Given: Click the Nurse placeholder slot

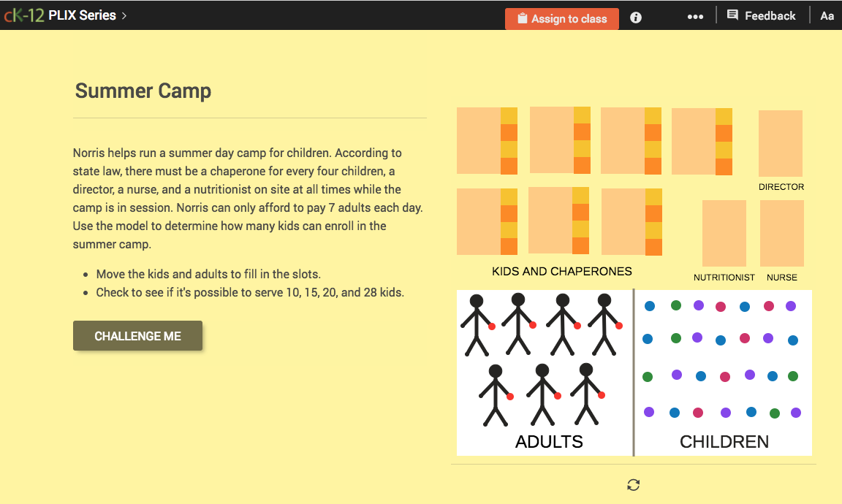Looking at the screenshot, I should pos(781,232).
